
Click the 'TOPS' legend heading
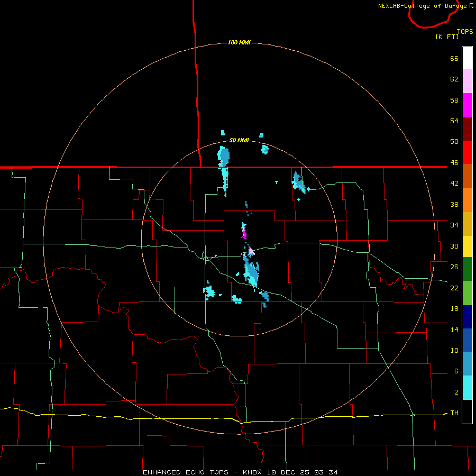465,31
